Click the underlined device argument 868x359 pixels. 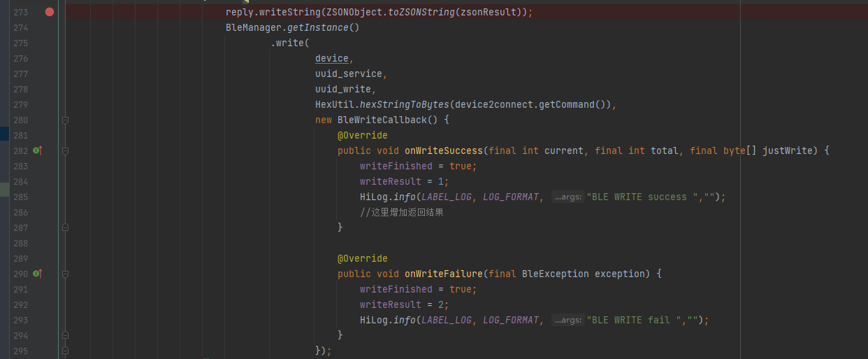pyautogui.click(x=332, y=58)
